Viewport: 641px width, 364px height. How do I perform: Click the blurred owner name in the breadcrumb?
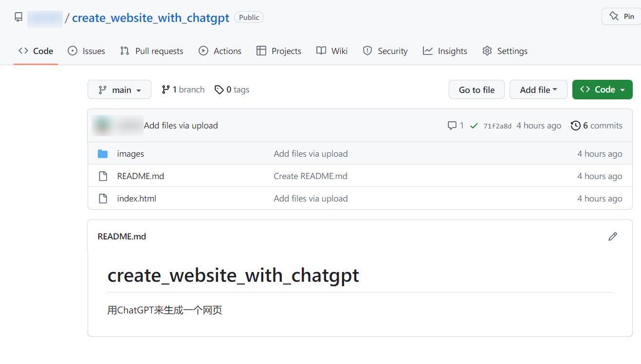pyautogui.click(x=45, y=18)
